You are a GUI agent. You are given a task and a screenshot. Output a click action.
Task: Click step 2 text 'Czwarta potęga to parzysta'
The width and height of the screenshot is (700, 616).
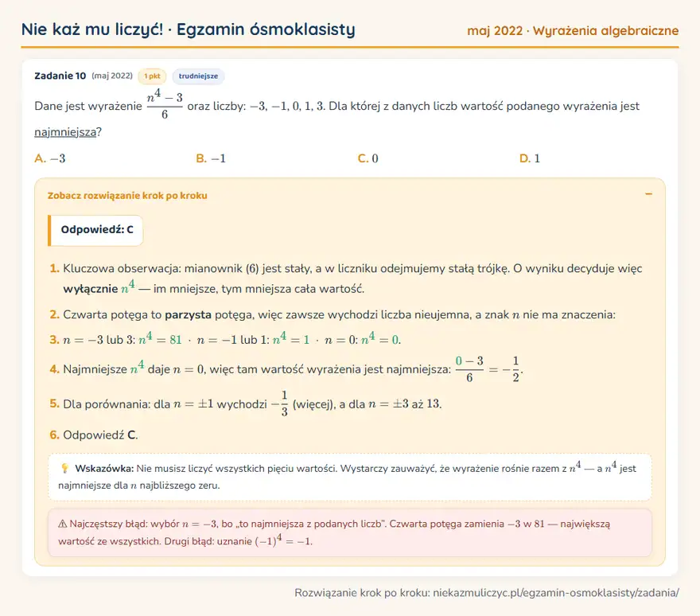[x=137, y=315]
